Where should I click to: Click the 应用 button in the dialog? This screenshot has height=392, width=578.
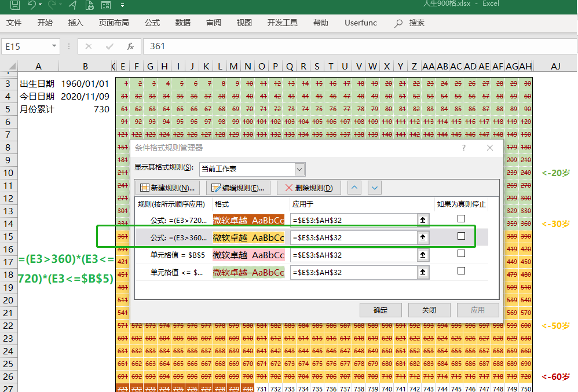[478, 310]
